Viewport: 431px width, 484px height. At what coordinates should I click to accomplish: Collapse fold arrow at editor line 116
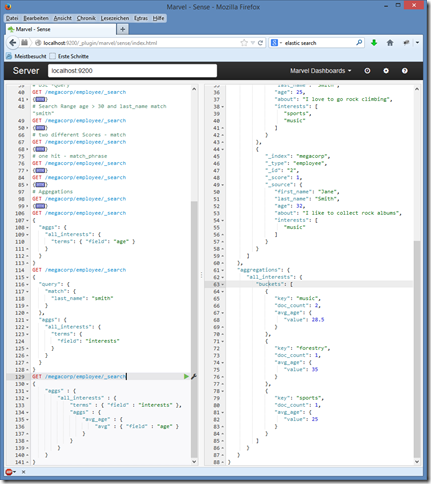click(27, 284)
